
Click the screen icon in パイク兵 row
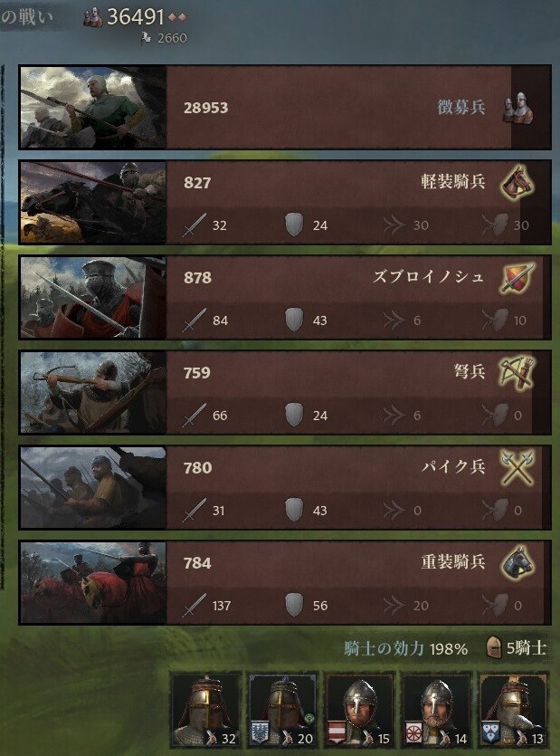coord(496,510)
